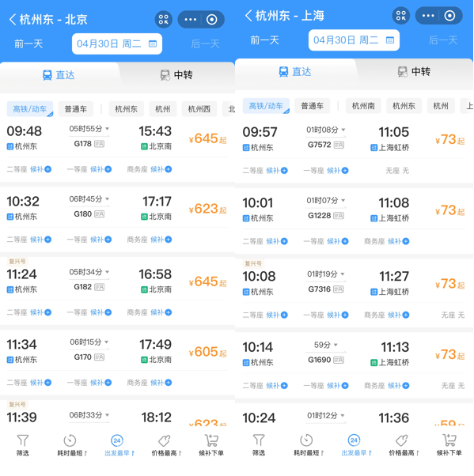Toggle 高铁/动车 filter in Beijing list
Screen dimensions: 474x476
30,109
